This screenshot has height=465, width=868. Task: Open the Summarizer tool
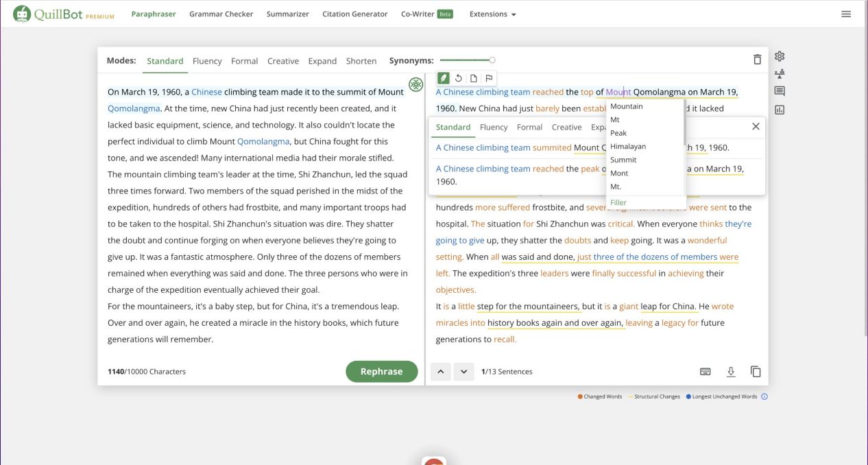[287, 14]
